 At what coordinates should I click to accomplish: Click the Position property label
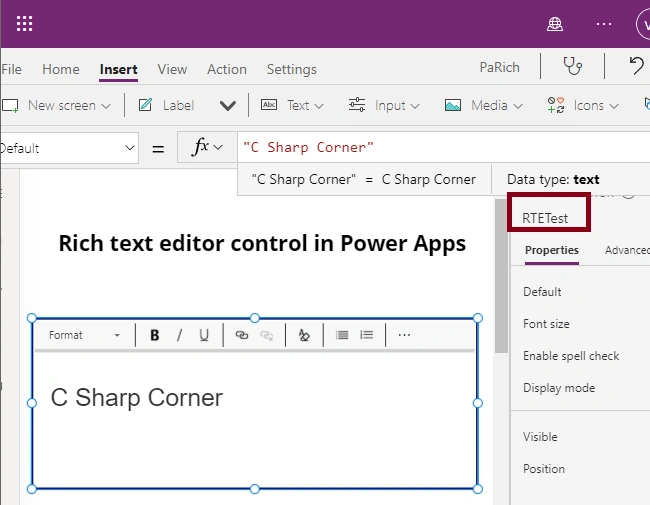click(543, 469)
